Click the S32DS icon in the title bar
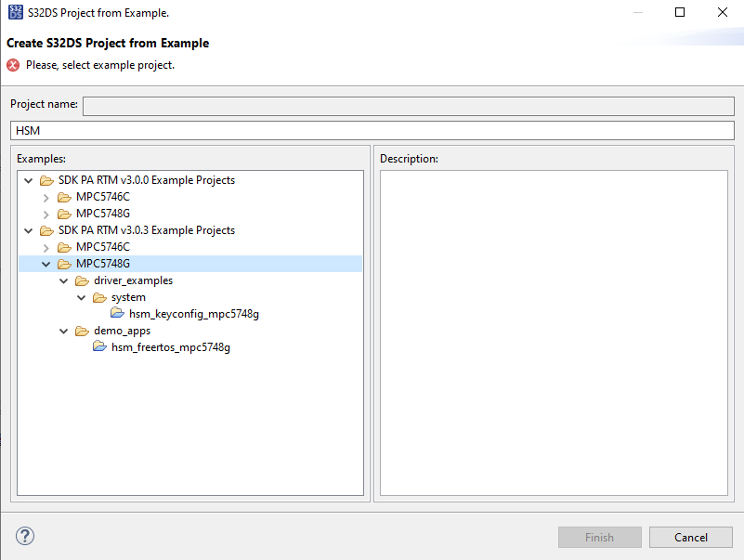Screen dimensions: 744x560 [x=13, y=12]
